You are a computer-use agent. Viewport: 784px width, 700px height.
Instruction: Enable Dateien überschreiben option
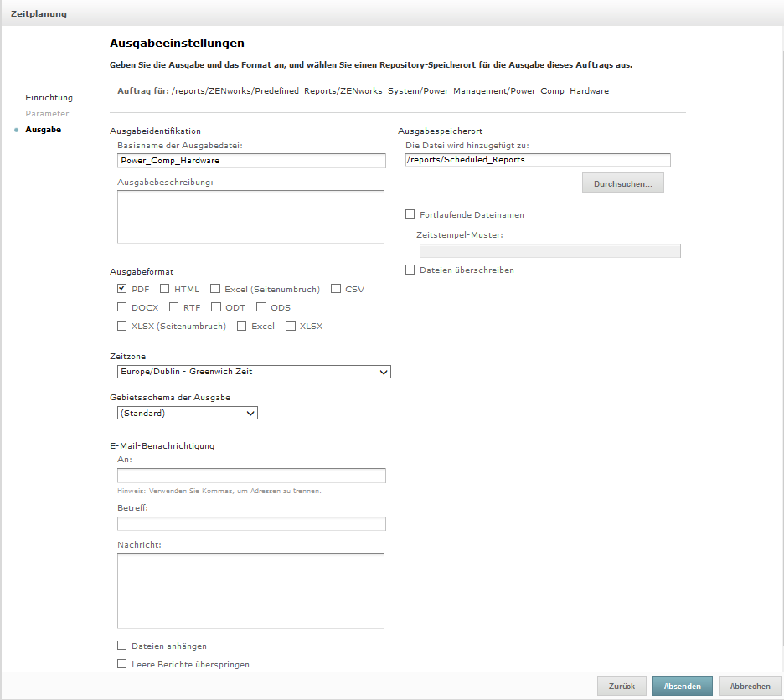[x=410, y=270]
